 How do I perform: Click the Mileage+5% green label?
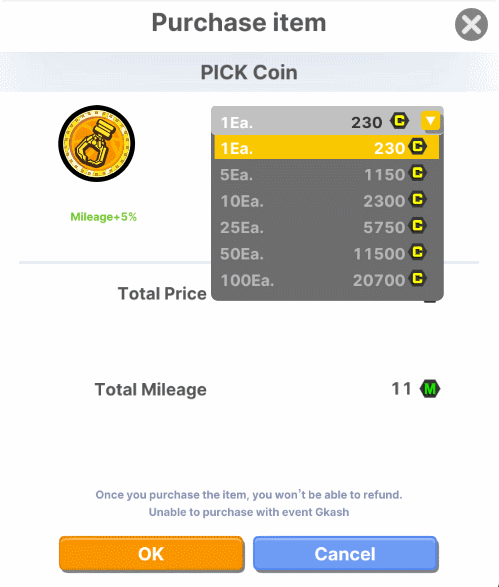click(104, 217)
